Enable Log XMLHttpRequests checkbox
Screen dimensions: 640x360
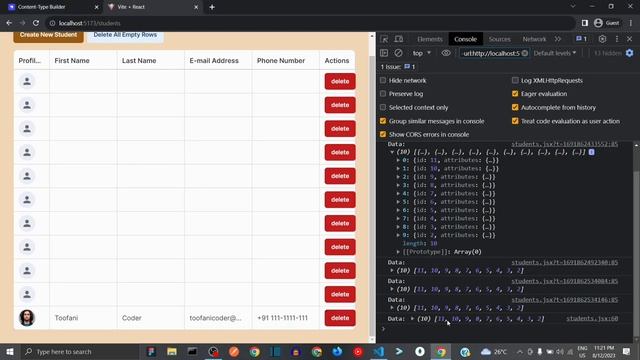515,80
